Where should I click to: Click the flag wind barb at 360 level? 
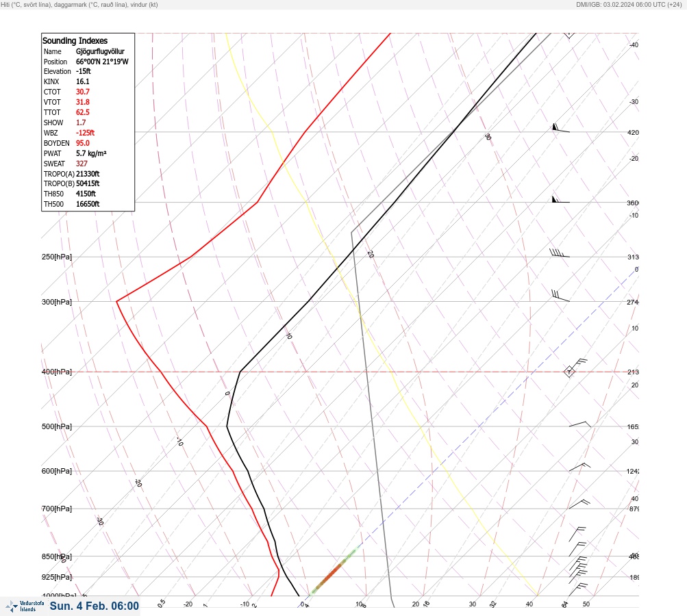561,199
